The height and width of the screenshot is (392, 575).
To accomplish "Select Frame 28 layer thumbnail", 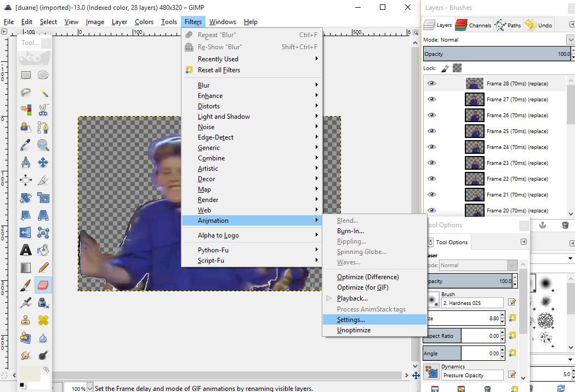I will point(474,84).
